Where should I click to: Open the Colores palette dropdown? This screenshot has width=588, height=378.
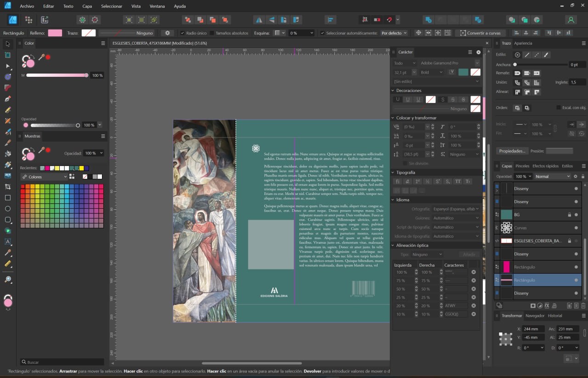pos(44,177)
